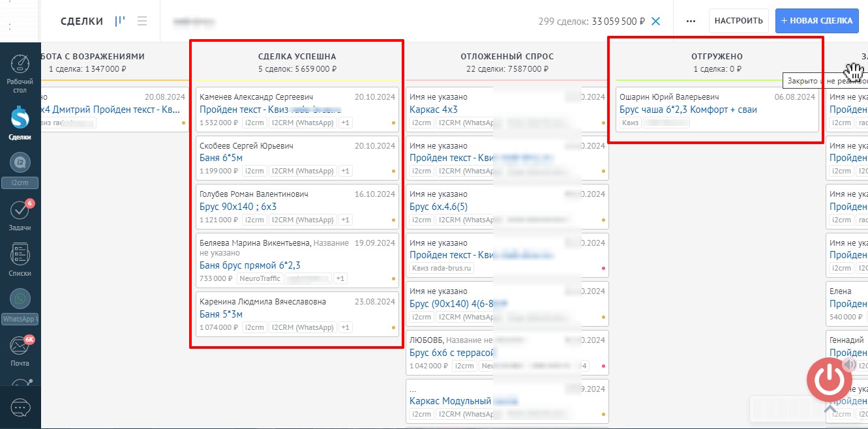Open deal Брус чаша 6*2,3 Комфорт + сваи
The height and width of the screenshot is (429, 868).
click(688, 110)
